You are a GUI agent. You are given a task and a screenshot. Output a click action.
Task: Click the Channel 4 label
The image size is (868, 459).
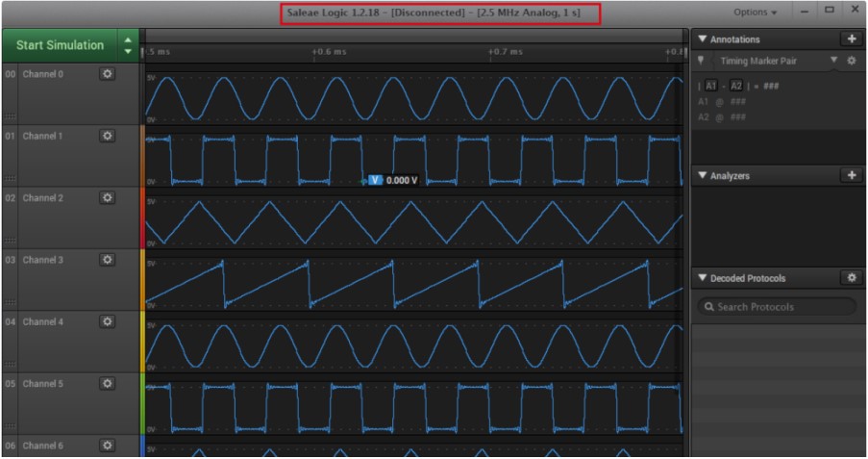click(43, 322)
